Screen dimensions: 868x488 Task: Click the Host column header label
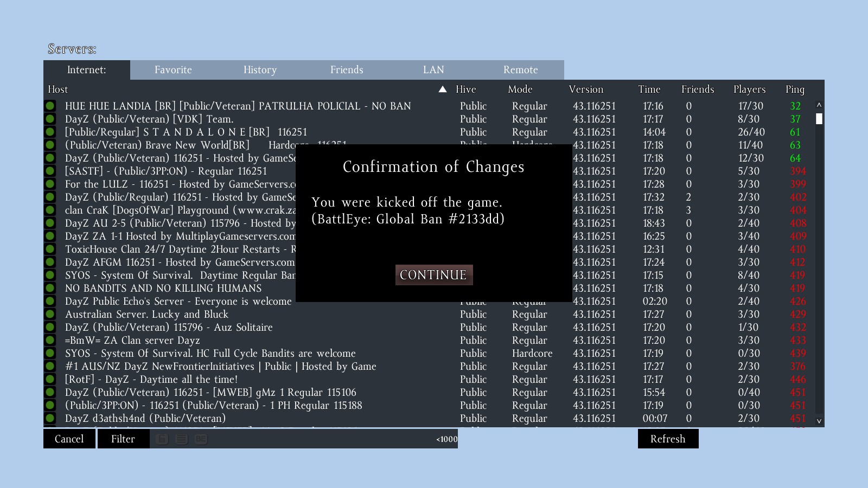58,89
